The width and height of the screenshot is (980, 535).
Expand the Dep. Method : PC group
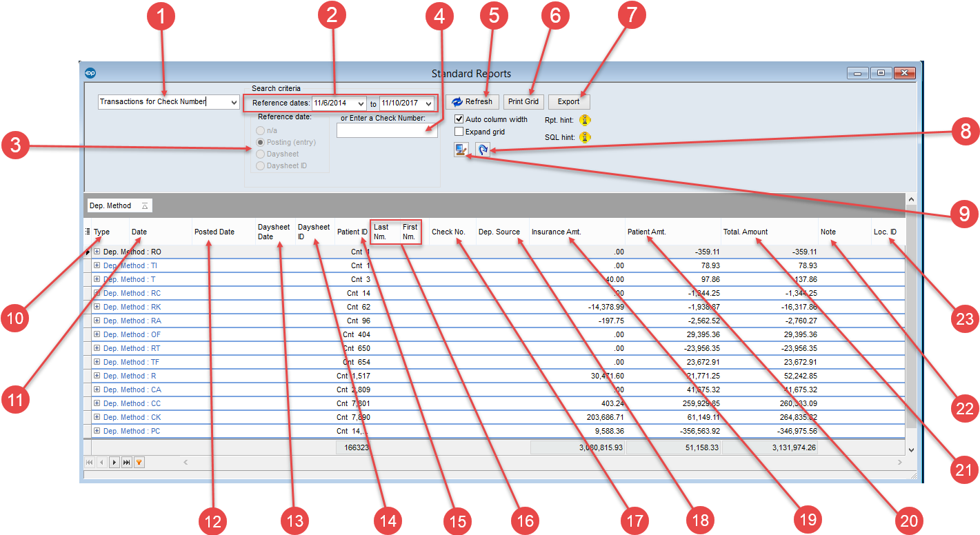[x=97, y=431]
